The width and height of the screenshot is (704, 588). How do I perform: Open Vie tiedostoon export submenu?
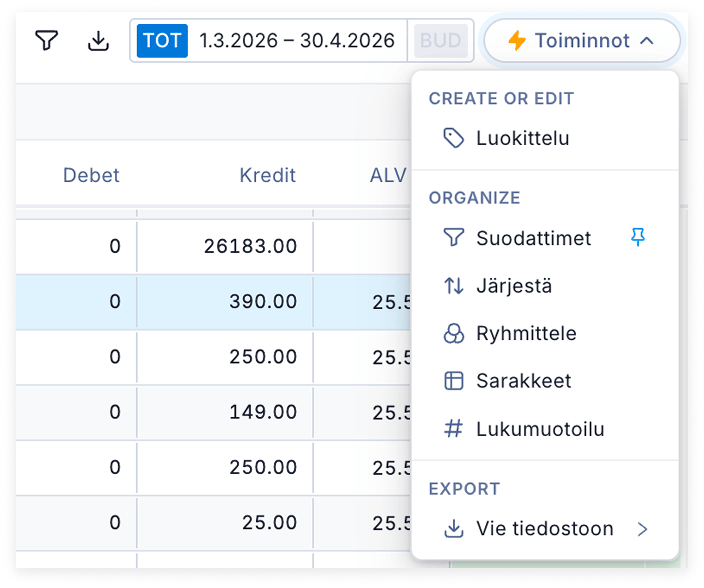tap(545, 529)
